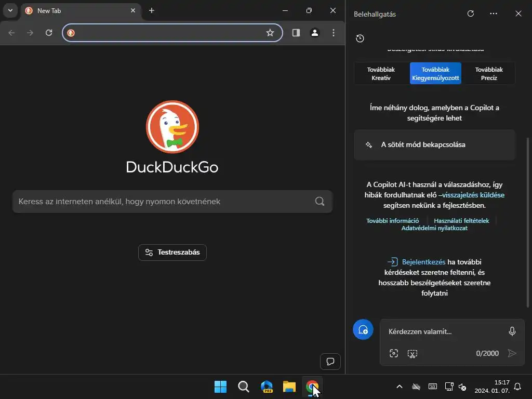Close the New Tab tab
Image resolution: width=532 pixels, height=399 pixels.
click(133, 10)
